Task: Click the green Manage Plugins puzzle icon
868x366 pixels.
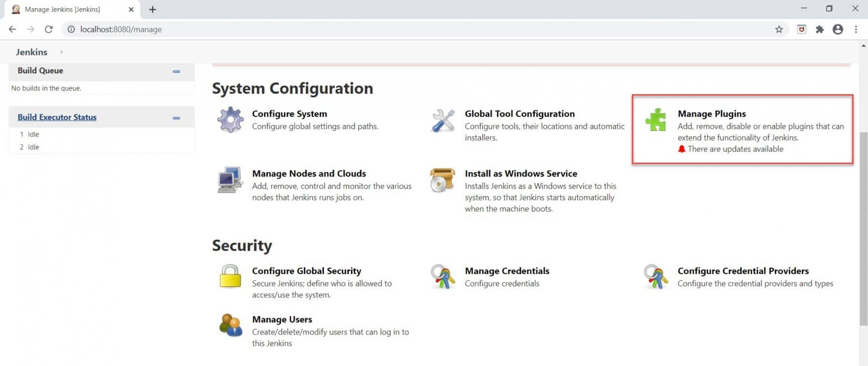Action: click(656, 120)
